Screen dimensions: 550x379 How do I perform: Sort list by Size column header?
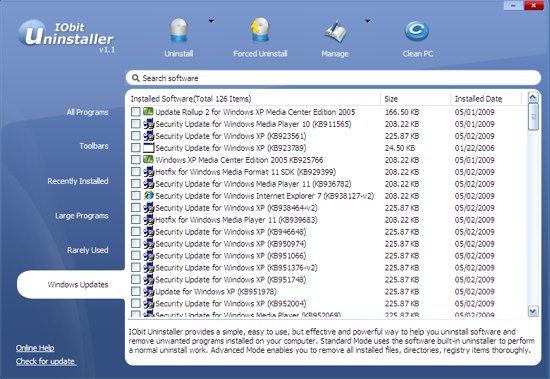point(416,99)
